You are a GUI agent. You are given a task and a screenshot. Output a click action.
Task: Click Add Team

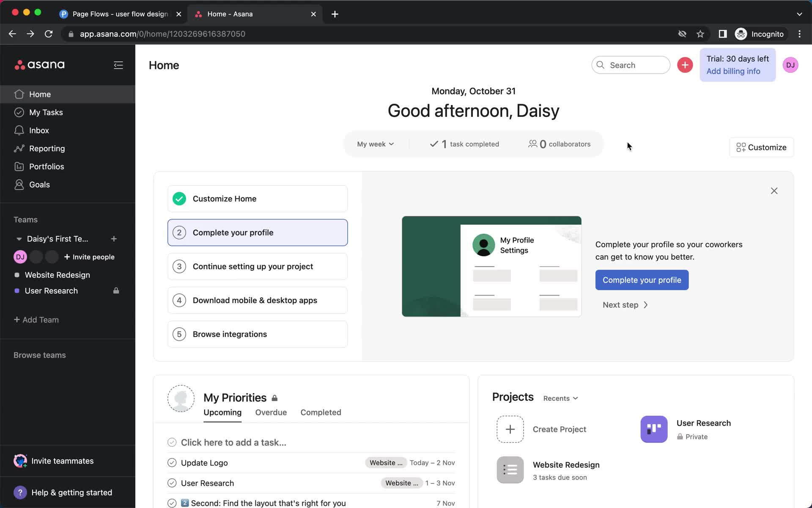[x=36, y=320]
